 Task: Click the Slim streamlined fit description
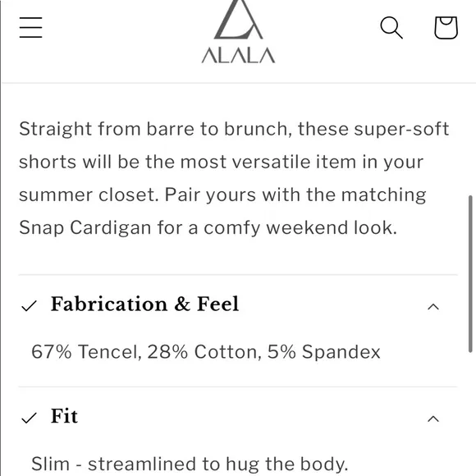190,464
